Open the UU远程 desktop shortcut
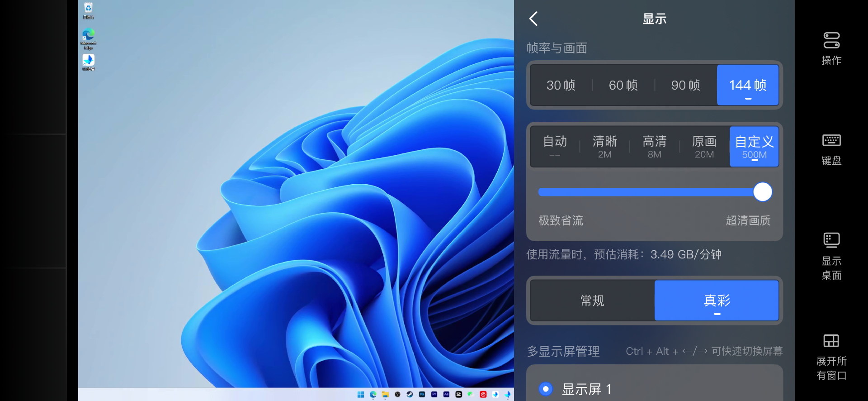 coord(88,62)
